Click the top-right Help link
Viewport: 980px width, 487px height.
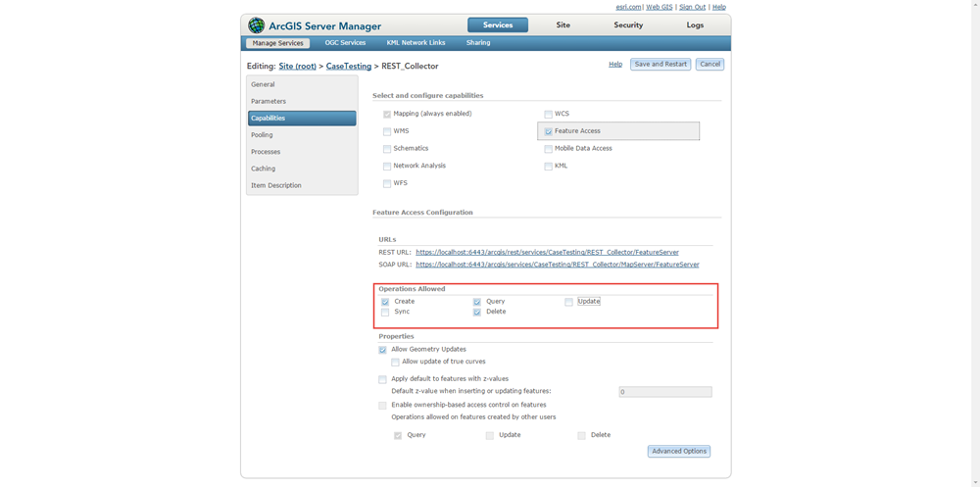click(x=719, y=7)
